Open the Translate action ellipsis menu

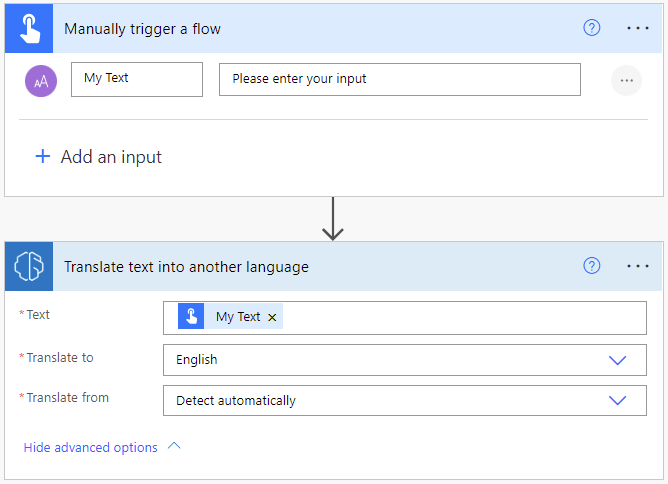(638, 266)
